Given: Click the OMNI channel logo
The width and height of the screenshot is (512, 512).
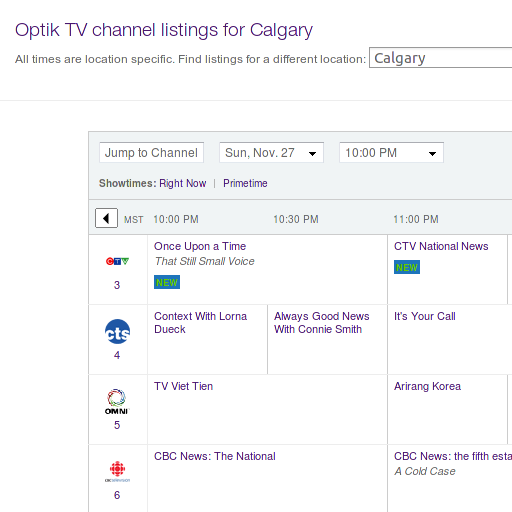Looking at the screenshot, I should [117, 402].
